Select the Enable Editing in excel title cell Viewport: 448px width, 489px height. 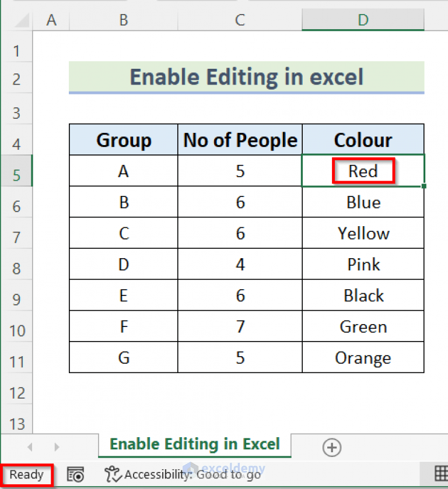[247, 77]
